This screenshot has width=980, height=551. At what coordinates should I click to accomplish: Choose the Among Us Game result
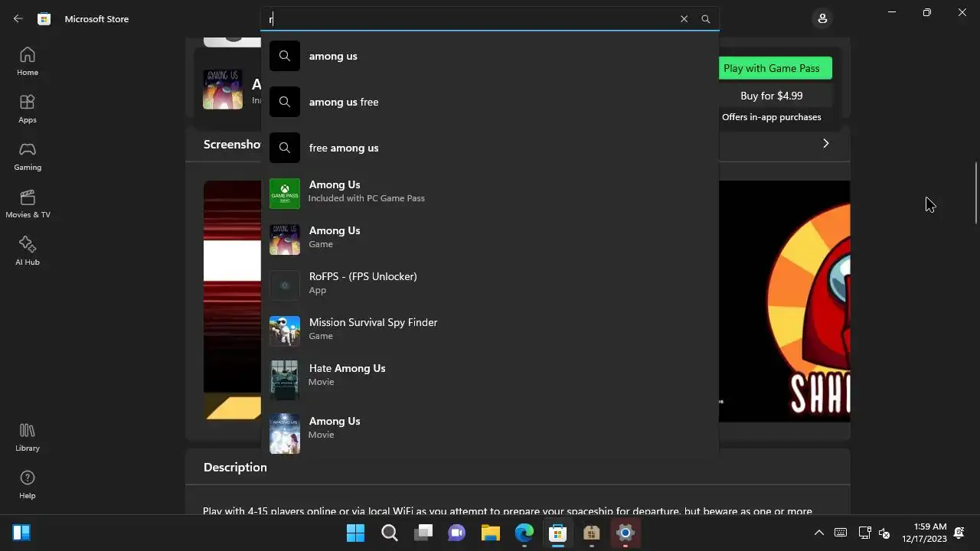click(x=490, y=240)
